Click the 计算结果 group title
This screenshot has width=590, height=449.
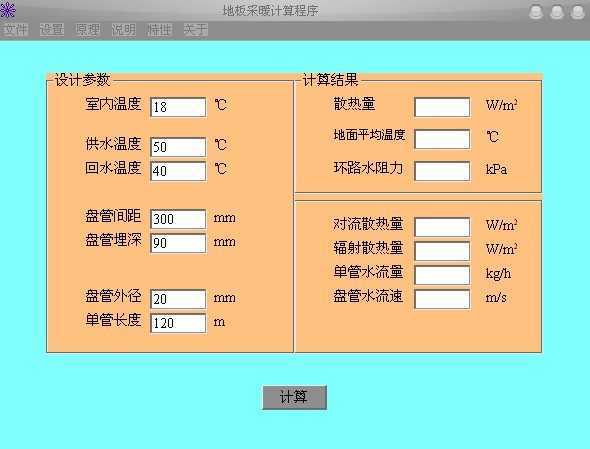click(x=331, y=80)
